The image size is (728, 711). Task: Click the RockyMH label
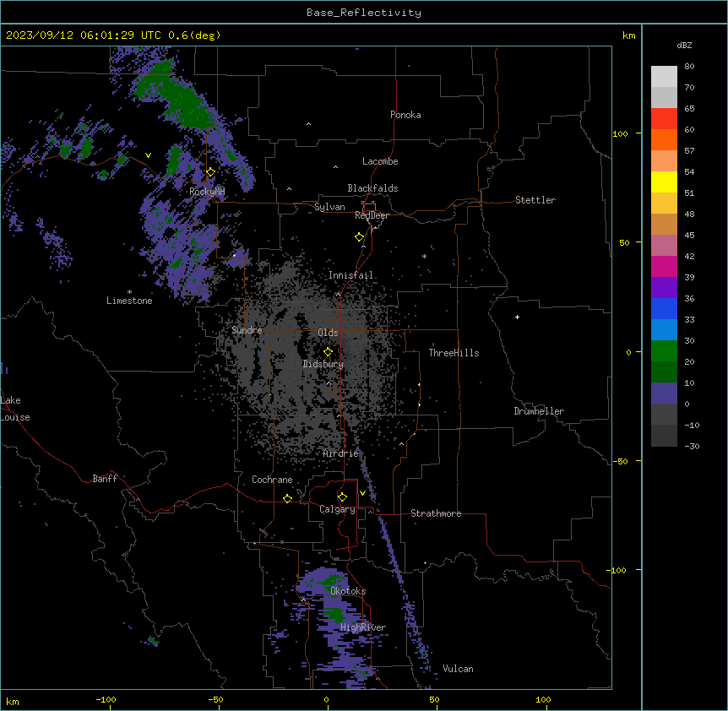[207, 192]
